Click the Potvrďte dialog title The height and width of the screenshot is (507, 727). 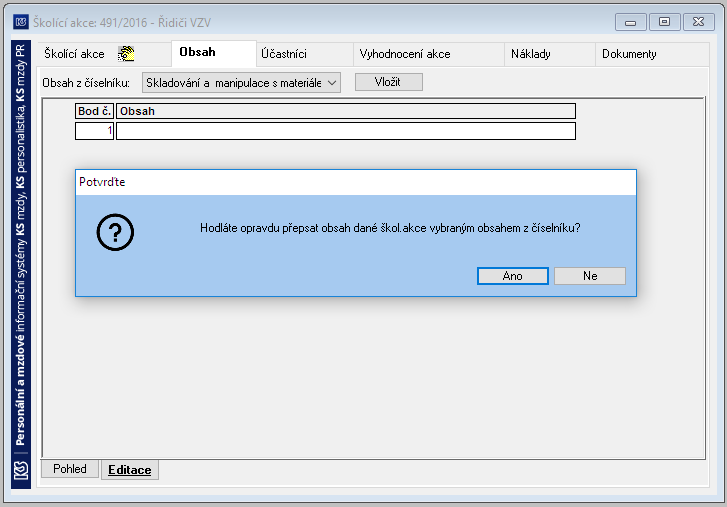pos(102,182)
